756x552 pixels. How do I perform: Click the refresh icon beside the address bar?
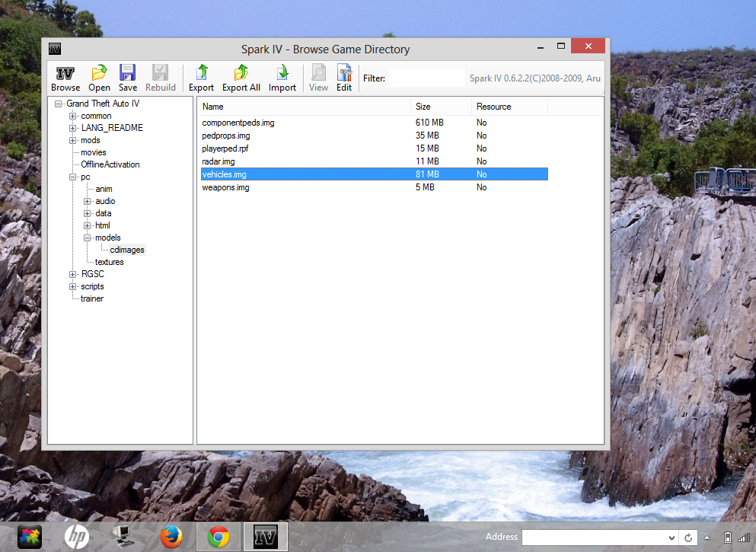coord(687,537)
